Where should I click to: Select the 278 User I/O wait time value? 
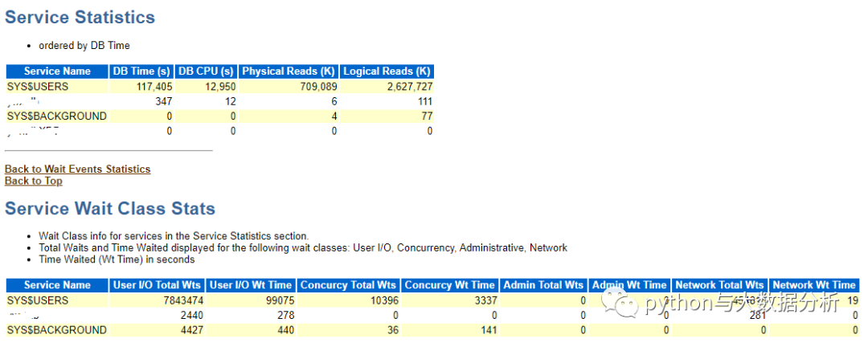pyautogui.click(x=285, y=316)
